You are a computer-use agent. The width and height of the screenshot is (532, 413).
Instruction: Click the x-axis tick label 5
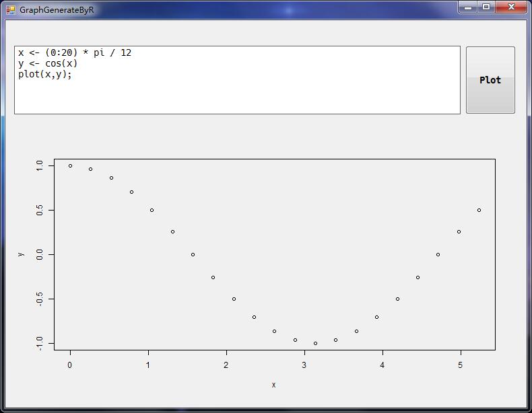[461, 365]
